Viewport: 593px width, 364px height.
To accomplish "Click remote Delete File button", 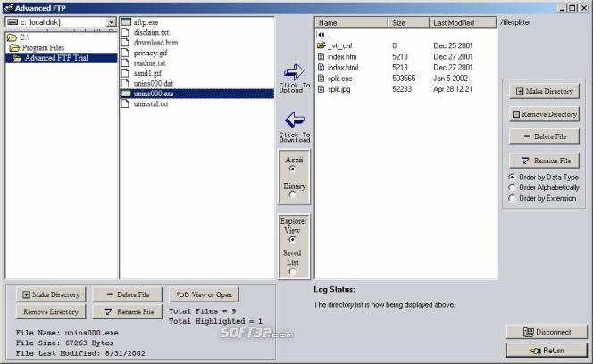I will (545, 136).
